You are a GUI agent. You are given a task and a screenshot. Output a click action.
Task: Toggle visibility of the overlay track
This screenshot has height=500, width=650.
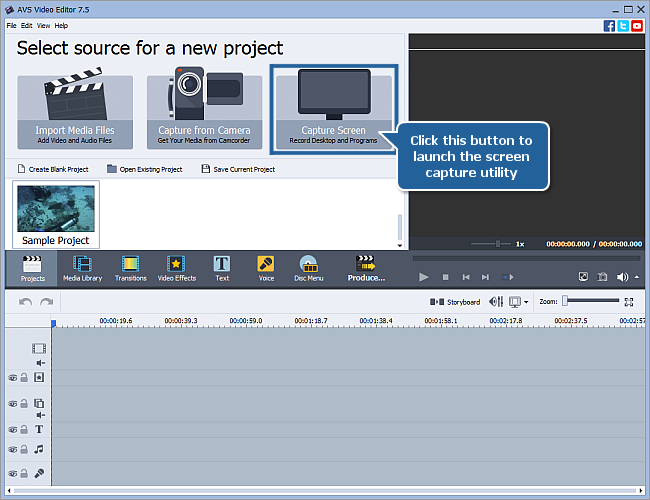(13, 403)
